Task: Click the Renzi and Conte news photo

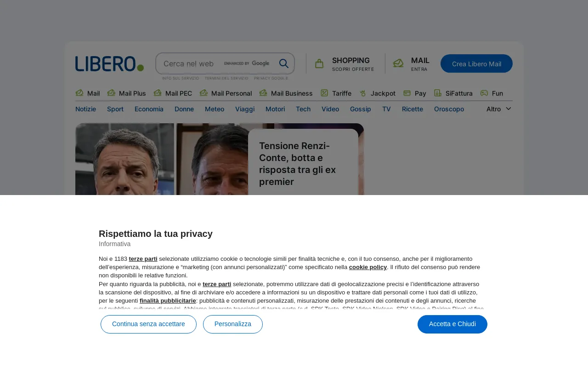Action: click(x=162, y=159)
